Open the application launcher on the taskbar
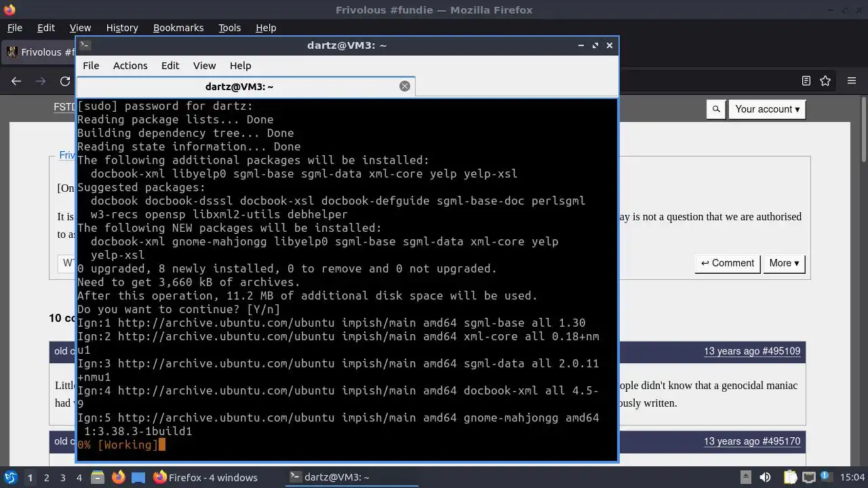 (10, 477)
